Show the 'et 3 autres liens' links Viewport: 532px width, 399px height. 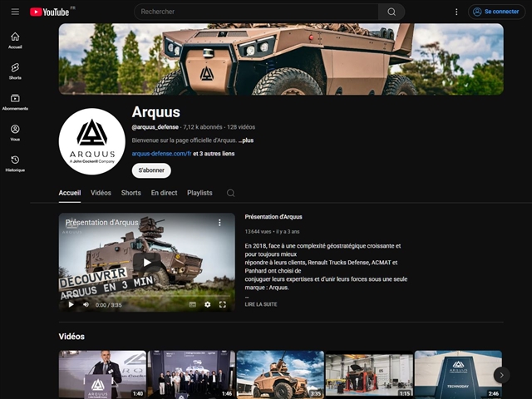[214, 154]
